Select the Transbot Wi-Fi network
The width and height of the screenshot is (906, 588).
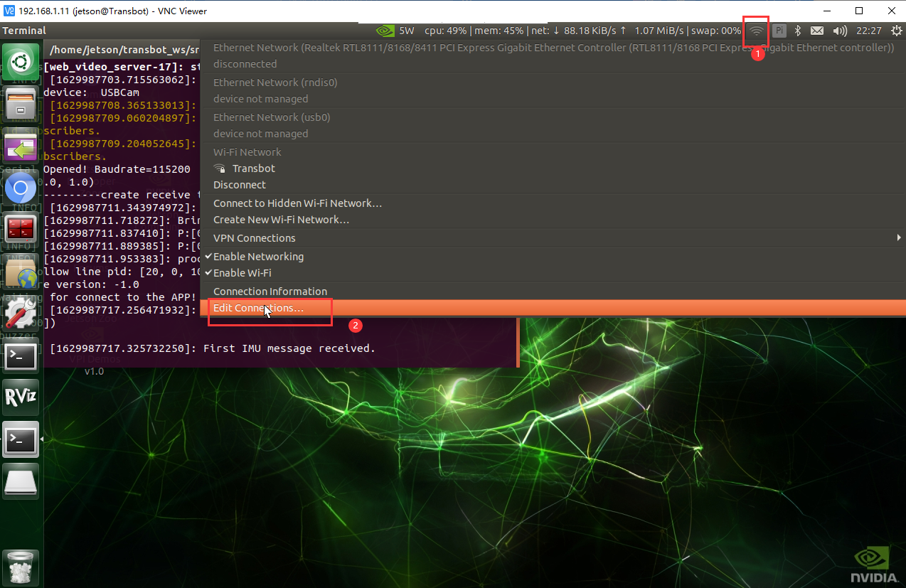[553, 169]
